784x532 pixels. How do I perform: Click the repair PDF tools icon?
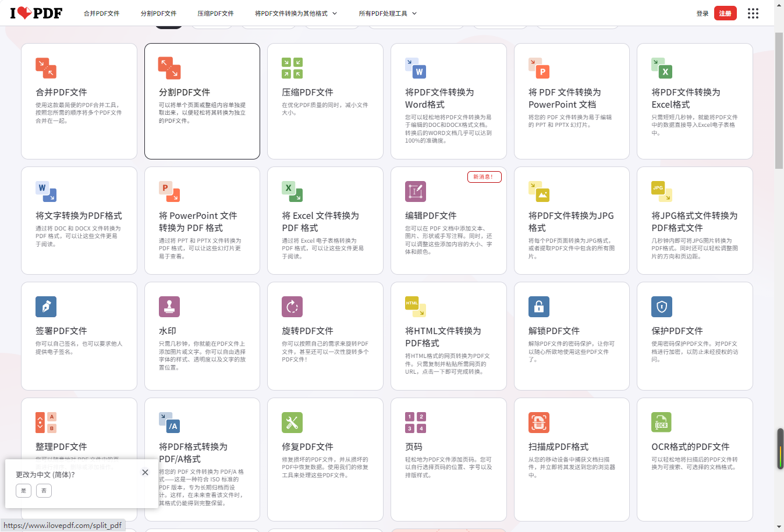(x=292, y=423)
